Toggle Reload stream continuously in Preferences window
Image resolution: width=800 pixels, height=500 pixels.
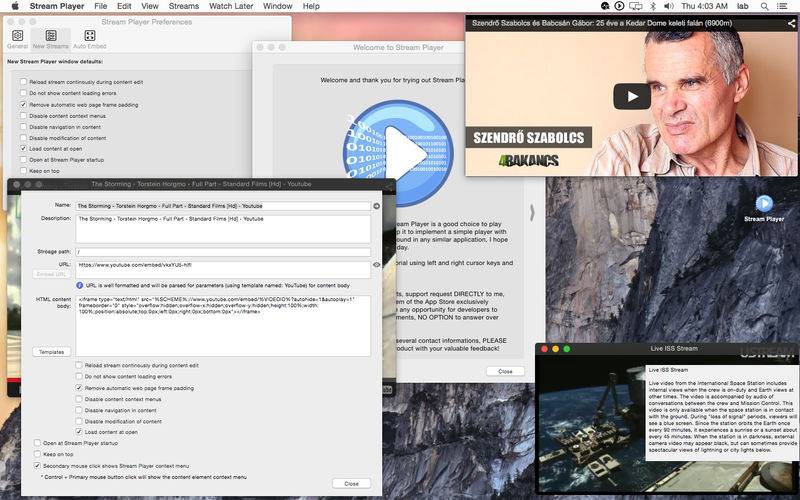(x=23, y=82)
